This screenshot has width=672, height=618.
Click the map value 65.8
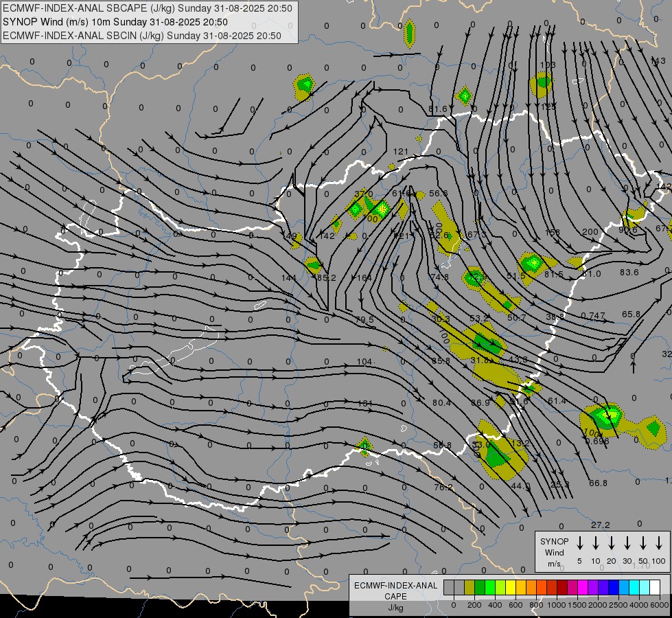[632, 314]
